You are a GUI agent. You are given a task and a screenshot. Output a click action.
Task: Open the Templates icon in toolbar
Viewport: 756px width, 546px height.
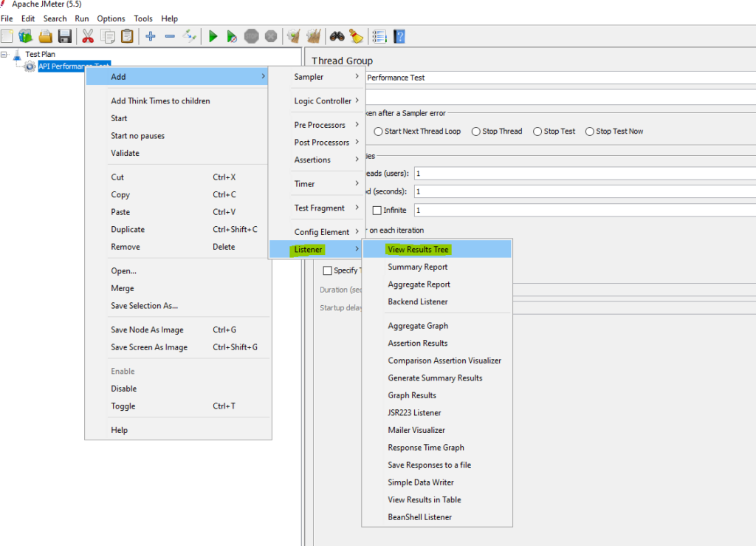pos(26,36)
